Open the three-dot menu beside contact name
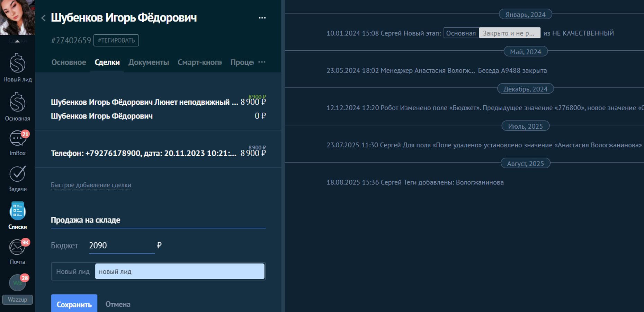The width and height of the screenshot is (644, 312). 262,18
